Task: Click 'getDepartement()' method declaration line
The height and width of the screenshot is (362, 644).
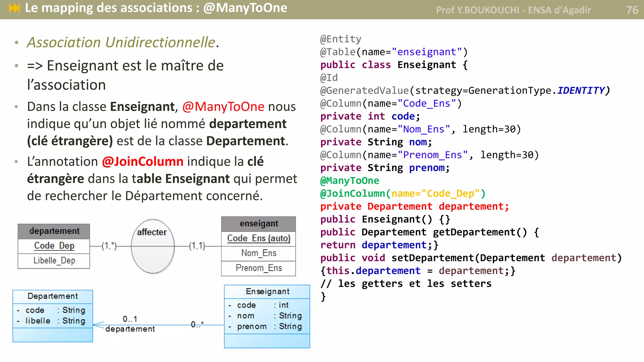Action: (430, 233)
